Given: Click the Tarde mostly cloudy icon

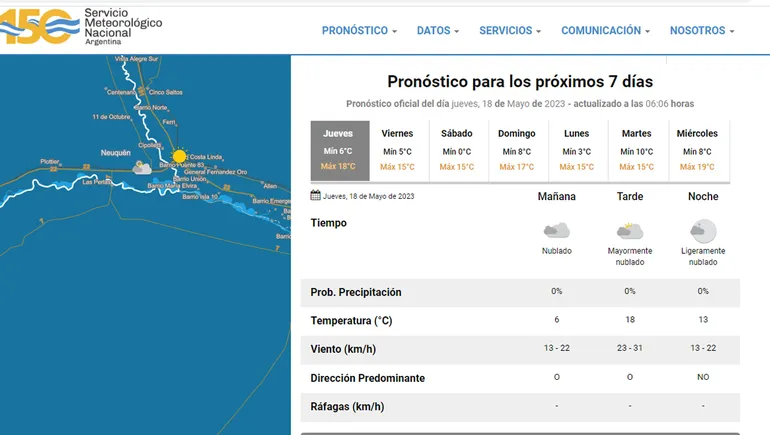Looking at the screenshot, I should [630, 231].
